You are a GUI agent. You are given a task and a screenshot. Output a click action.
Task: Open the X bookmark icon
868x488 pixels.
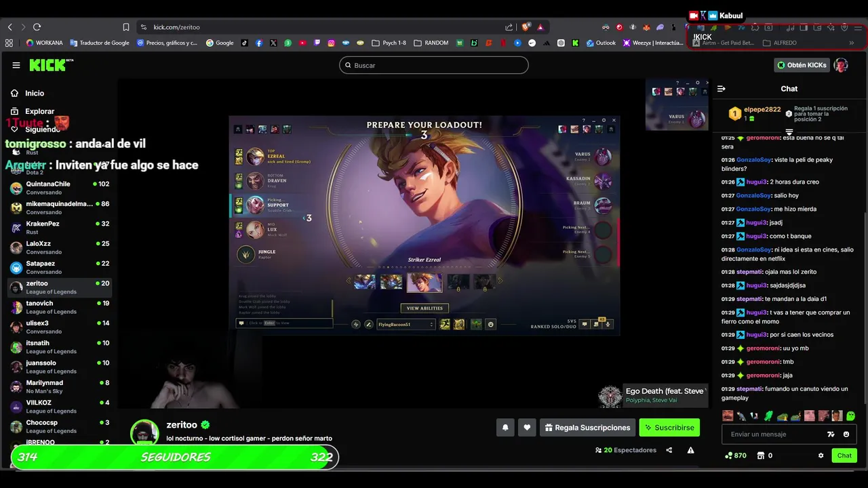click(273, 43)
